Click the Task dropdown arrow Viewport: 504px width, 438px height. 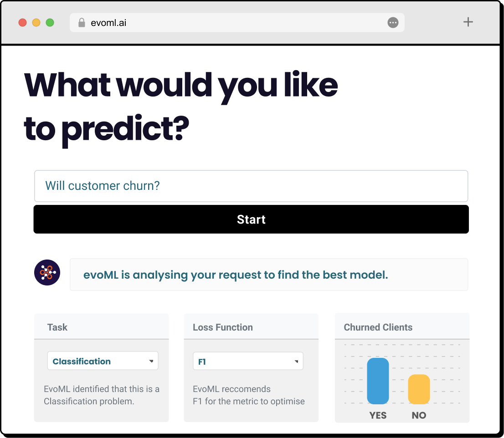pos(151,362)
